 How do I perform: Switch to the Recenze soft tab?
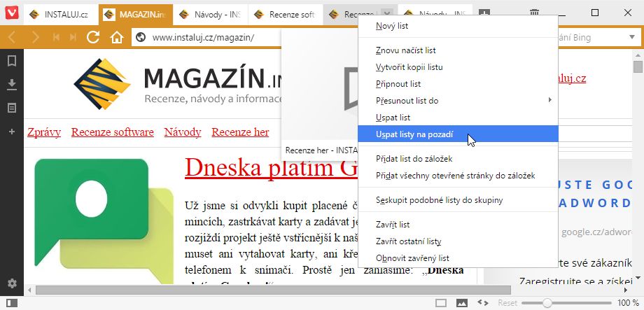pos(285,15)
